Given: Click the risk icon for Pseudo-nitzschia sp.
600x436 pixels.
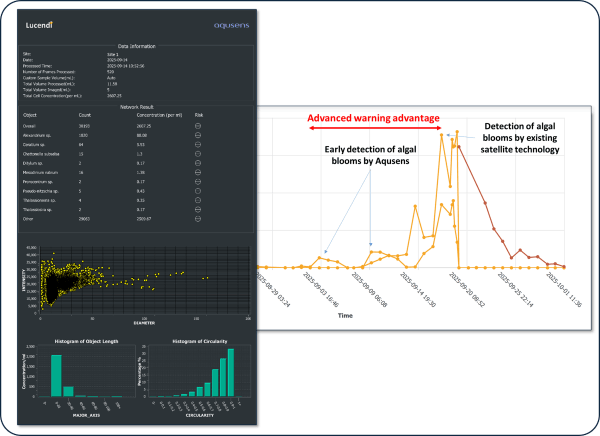Looking at the screenshot, I should tap(198, 190).
